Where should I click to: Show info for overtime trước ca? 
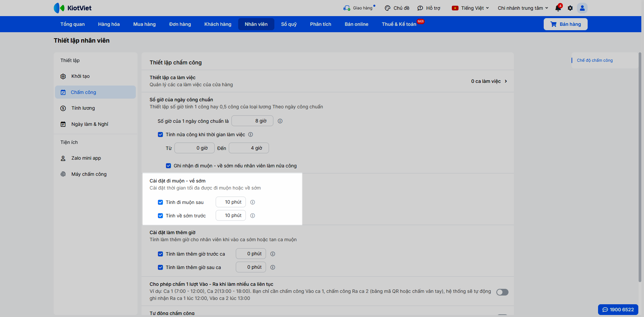(x=273, y=254)
